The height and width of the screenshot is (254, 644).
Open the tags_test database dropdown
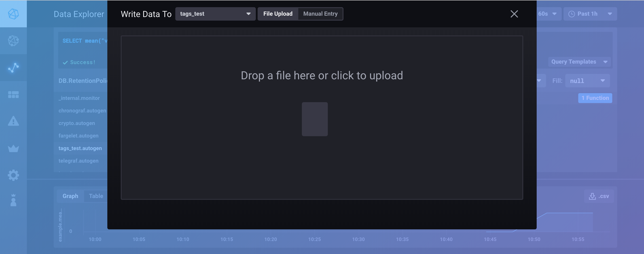coord(216,14)
